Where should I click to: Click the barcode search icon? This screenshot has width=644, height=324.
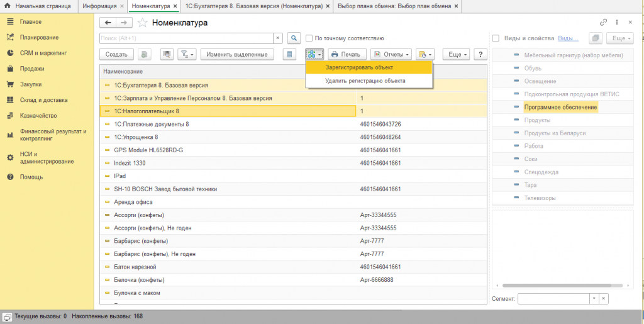167,54
